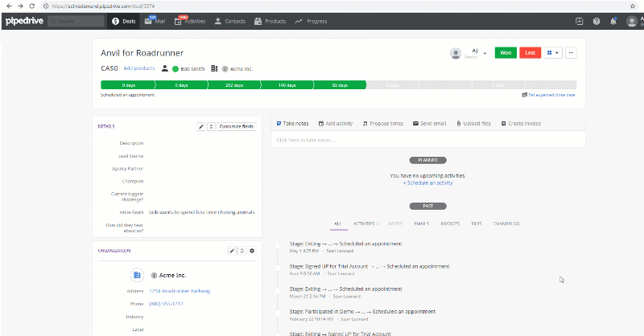Viewport: 644px width, 336px height.
Task: Click the deal owner avatar icon
Action: (x=456, y=53)
